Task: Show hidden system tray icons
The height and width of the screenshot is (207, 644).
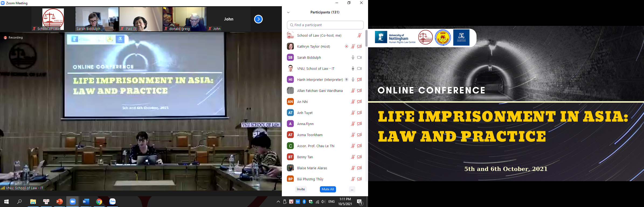Action: [x=278, y=202]
